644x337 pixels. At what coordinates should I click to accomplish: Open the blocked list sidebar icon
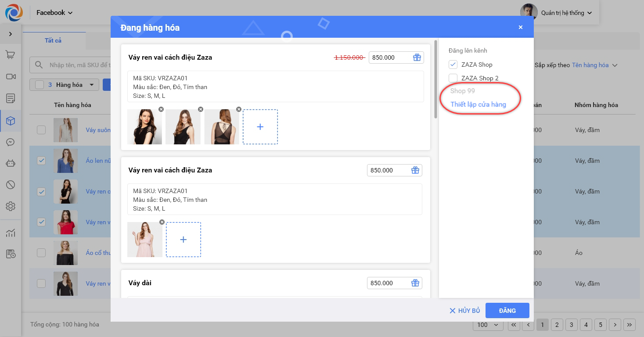pyautogui.click(x=11, y=185)
